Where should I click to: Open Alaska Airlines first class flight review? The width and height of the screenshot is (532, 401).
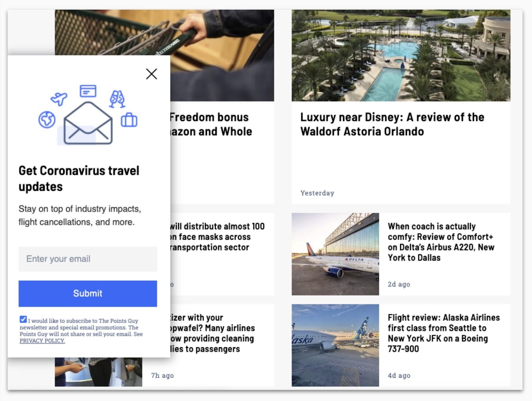pos(444,333)
